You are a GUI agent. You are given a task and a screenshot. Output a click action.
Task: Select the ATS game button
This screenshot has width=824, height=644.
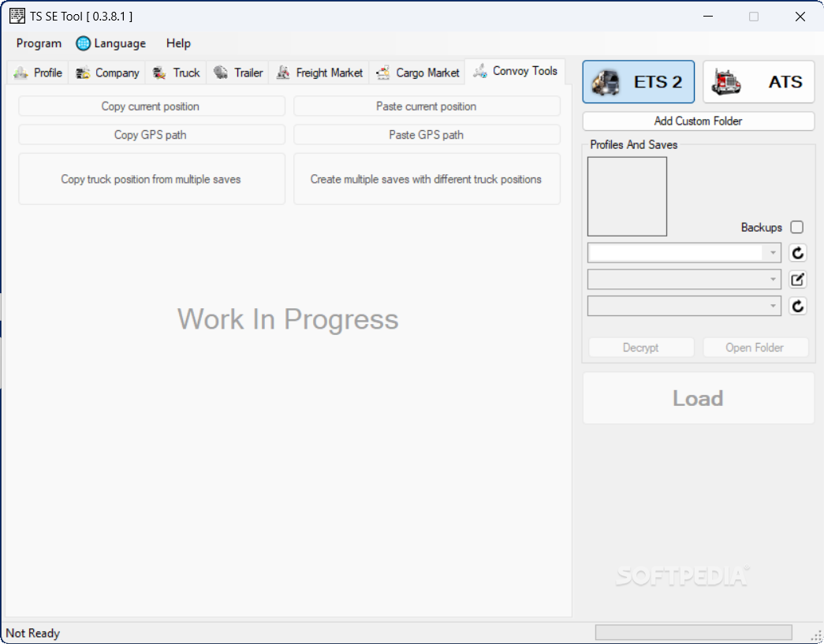759,81
